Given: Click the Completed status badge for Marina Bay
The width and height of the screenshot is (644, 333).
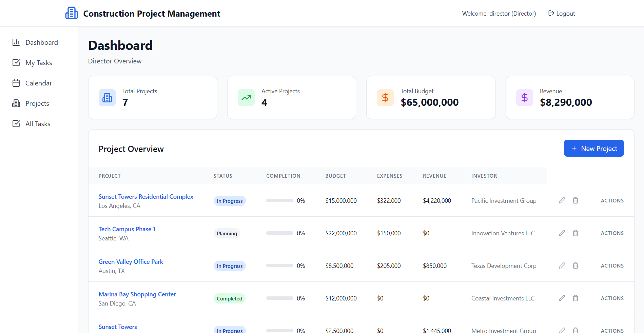Looking at the screenshot, I should click(x=229, y=298).
